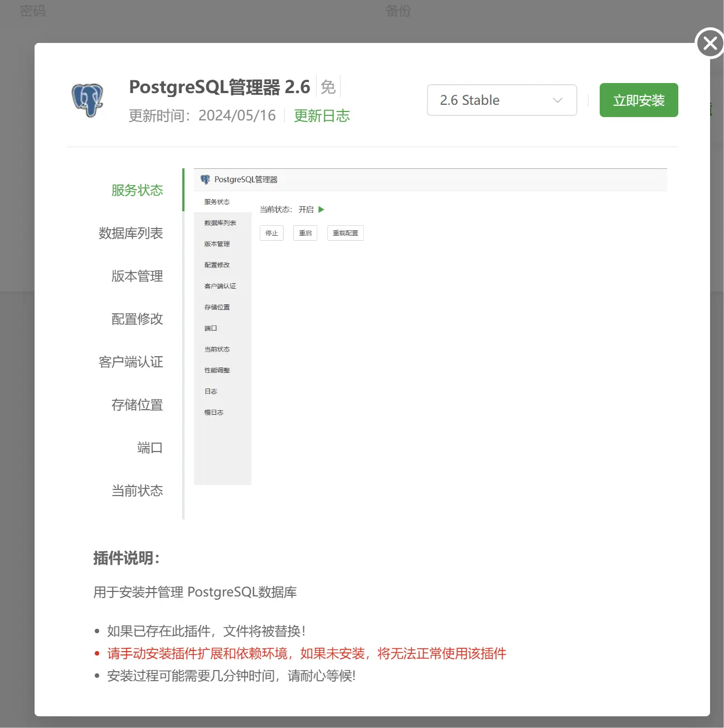The image size is (724, 728).
Task: Click the preview screenshot of PostgreSQL manager
Action: pyautogui.click(x=430, y=327)
